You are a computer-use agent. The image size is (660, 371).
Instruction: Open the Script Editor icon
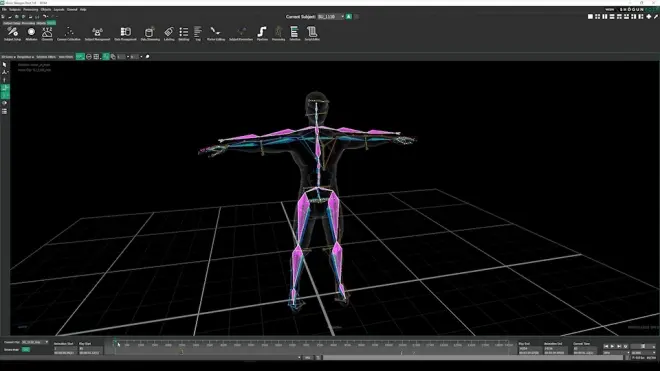pyautogui.click(x=312, y=34)
